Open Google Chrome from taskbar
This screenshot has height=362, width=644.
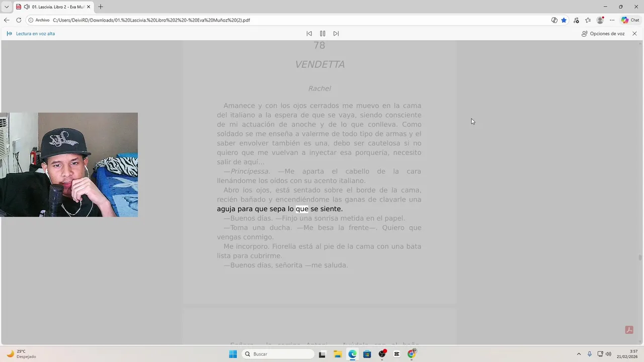point(412,354)
